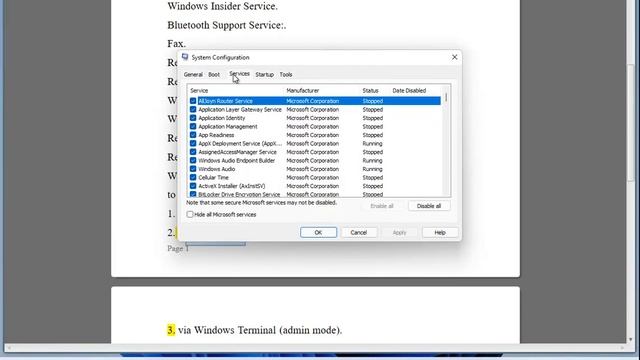Uncheck the Windows Audio service checkbox
This screenshot has width=640, height=360.
(x=193, y=169)
